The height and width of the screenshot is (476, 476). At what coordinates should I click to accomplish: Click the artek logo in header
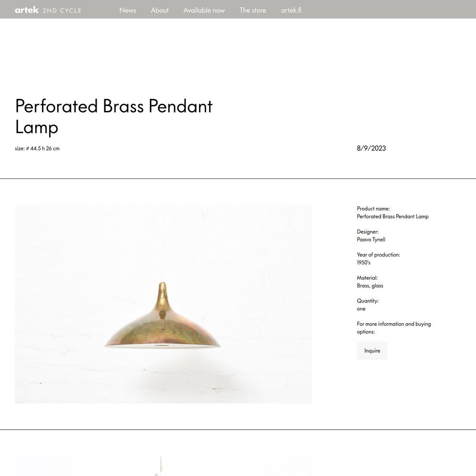click(27, 10)
